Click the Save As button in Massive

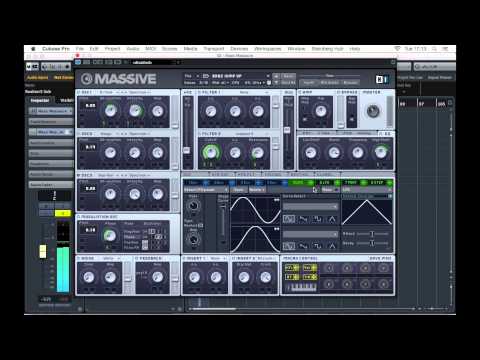[289, 82]
